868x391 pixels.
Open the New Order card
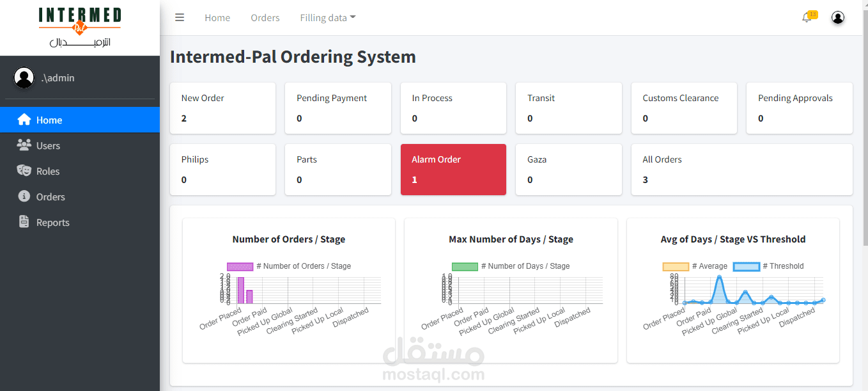coord(222,108)
